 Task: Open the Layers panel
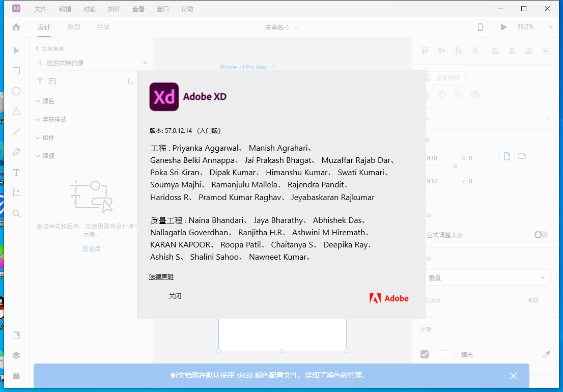click(16, 355)
